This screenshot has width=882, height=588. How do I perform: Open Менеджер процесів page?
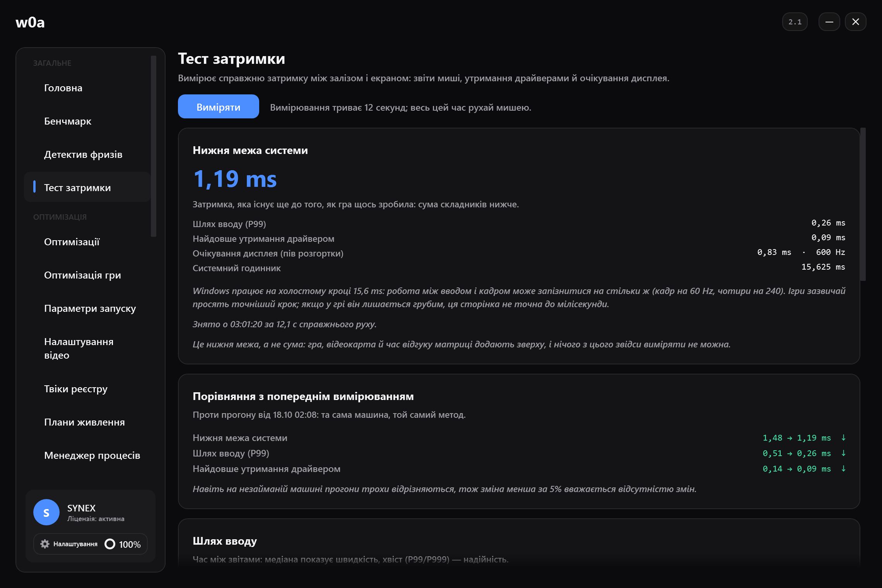87,455
